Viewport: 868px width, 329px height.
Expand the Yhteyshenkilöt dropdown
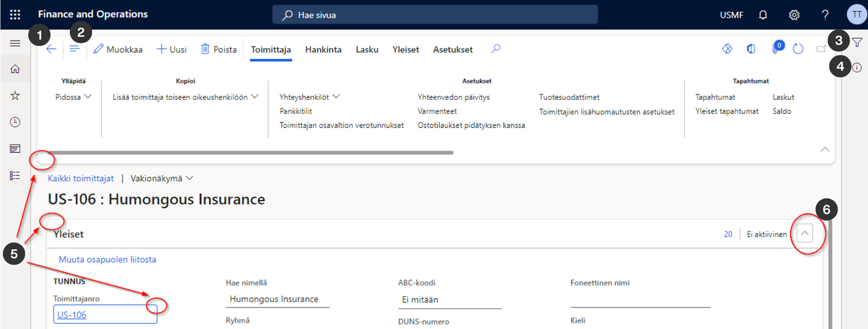pos(309,97)
